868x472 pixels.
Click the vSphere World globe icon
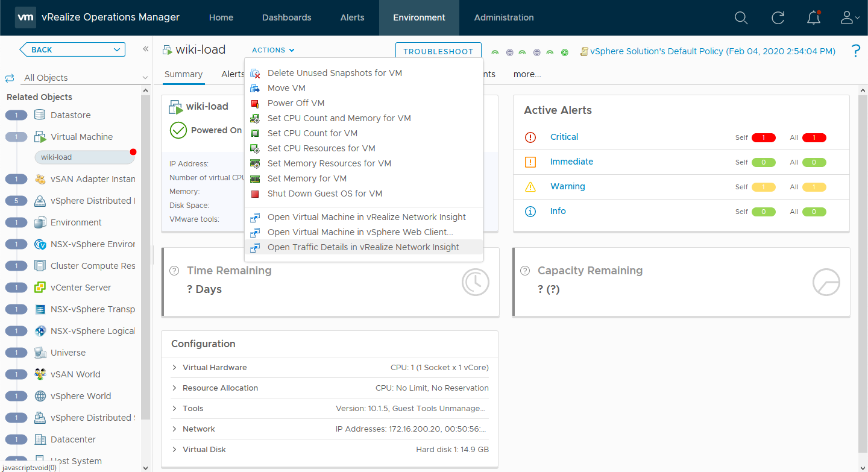pyautogui.click(x=40, y=396)
